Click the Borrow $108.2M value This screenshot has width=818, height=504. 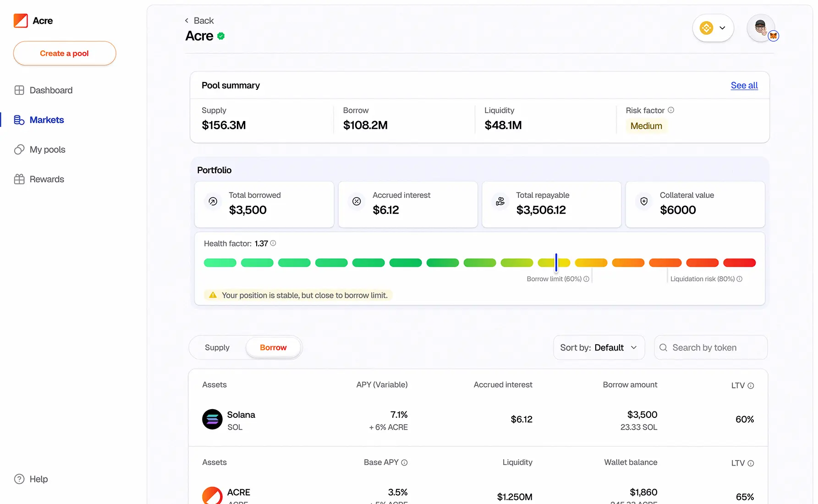(x=365, y=125)
